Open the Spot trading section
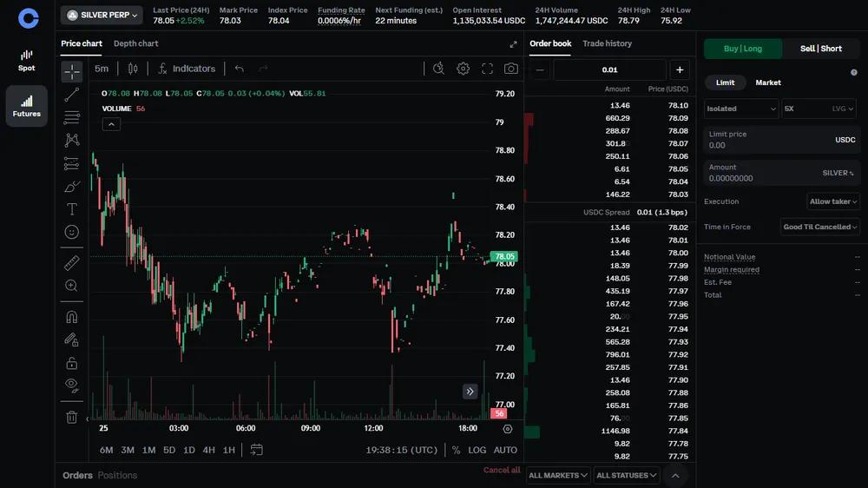868x488 pixels. pos(27,61)
